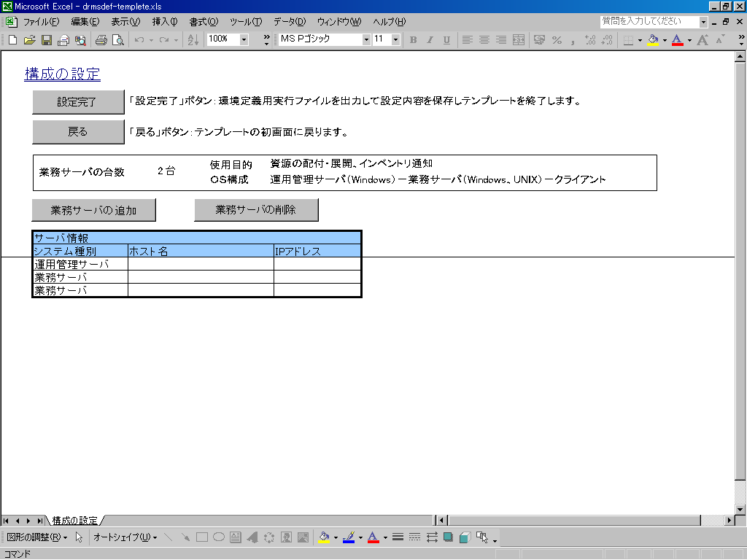Open Shadow Style in the Drawing toolbar
The height and width of the screenshot is (560, 747).
point(448,537)
